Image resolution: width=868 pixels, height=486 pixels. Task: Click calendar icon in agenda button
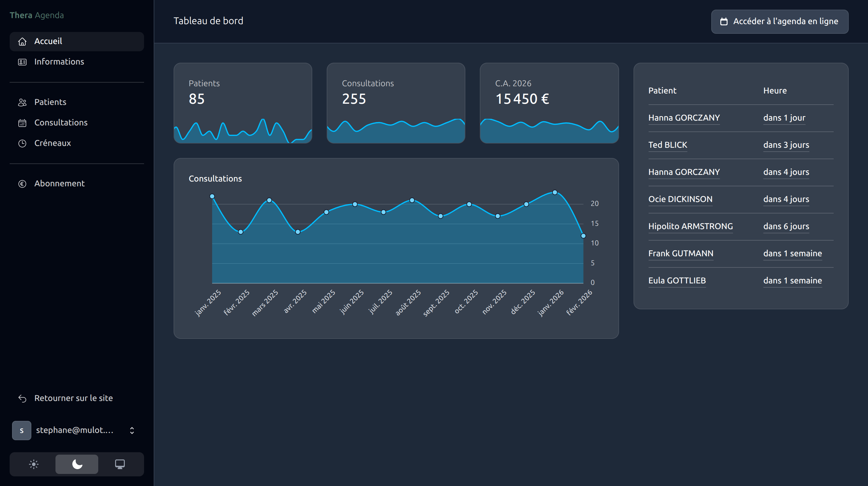point(724,22)
